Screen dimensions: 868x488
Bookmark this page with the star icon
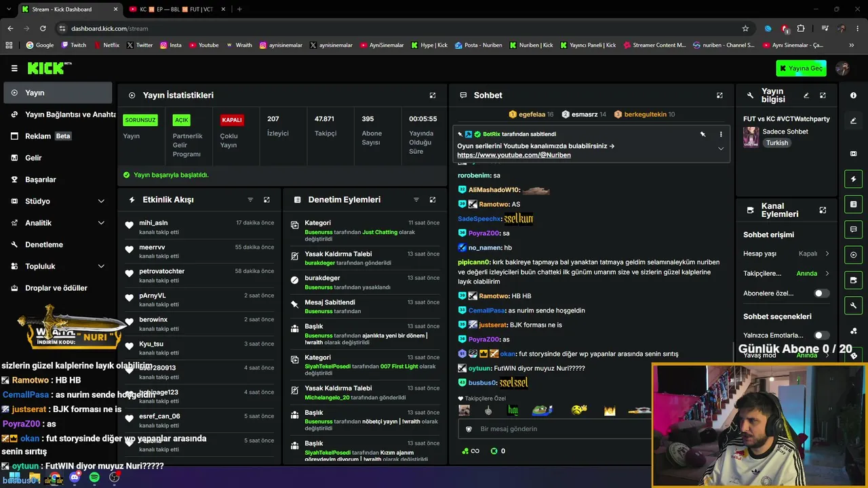click(x=745, y=28)
